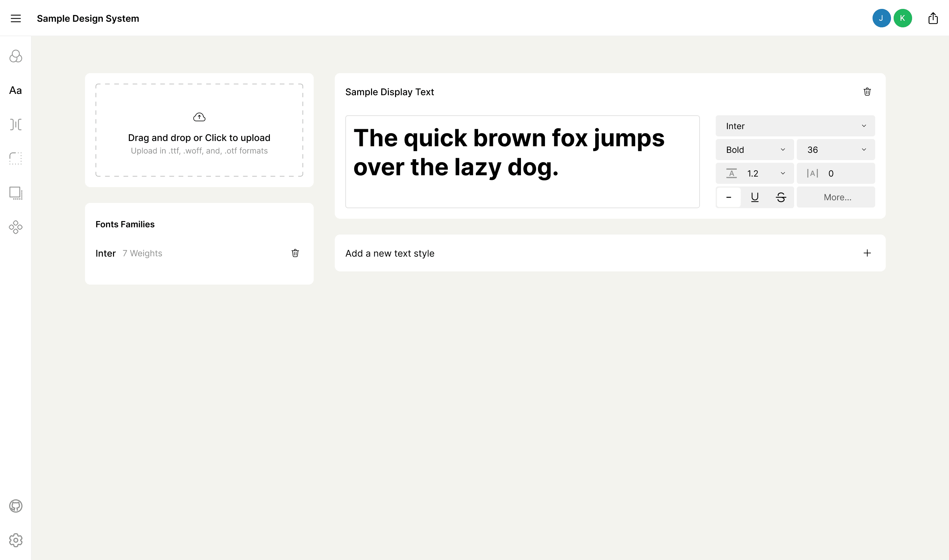
Task: Open the Spacing section icon in sidebar
Action: click(15, 125)
